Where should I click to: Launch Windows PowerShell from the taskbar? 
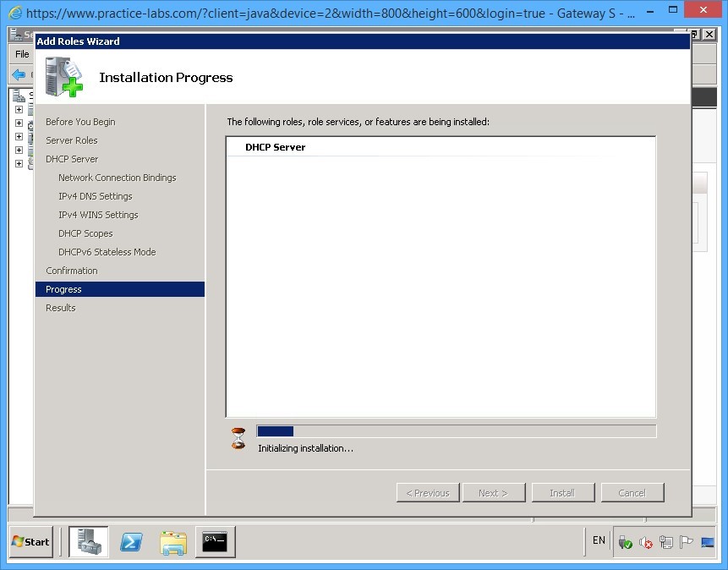click(x=131, y=541)
